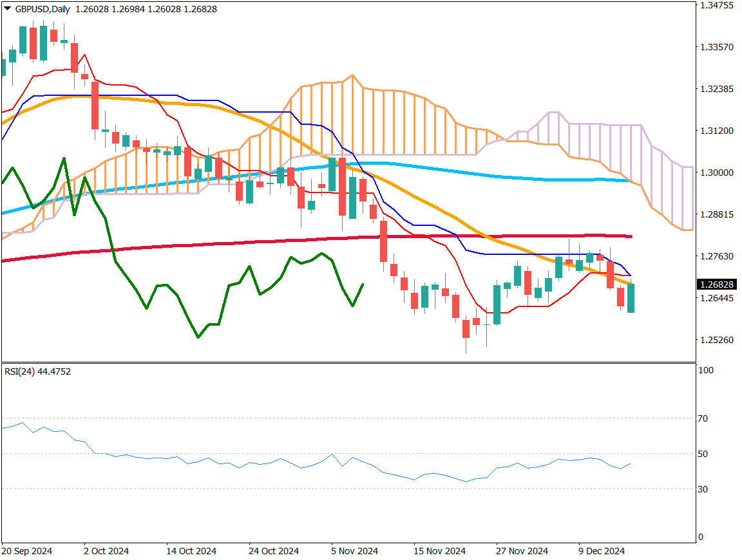Click the RSI 100 scale label
Screen dimensions: 742x560
click(705, 371)
